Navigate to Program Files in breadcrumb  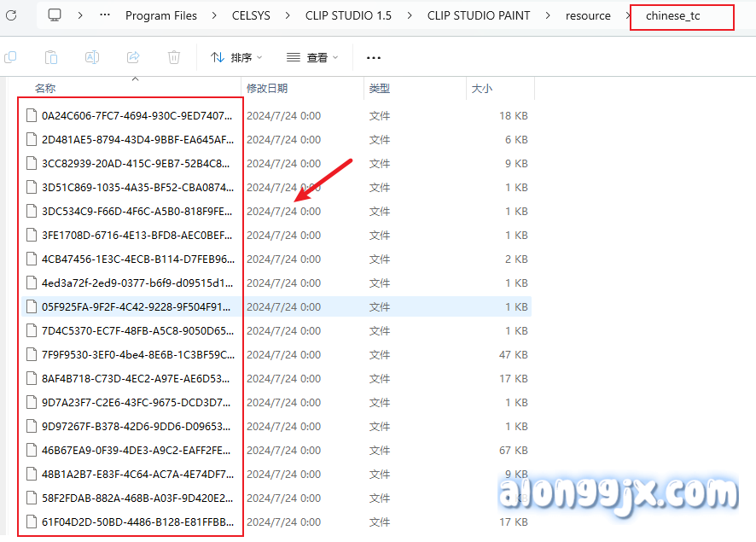160,15
